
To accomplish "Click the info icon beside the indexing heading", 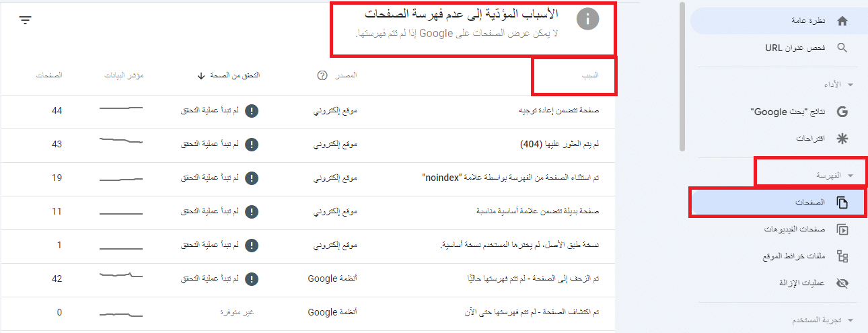I will [x=588, y=20].
